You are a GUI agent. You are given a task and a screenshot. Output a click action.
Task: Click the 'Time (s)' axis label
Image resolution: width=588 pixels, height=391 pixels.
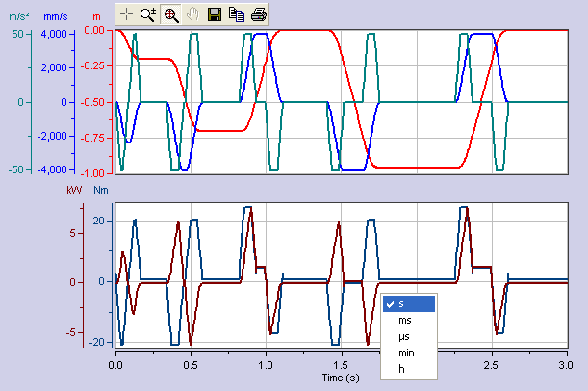click(342, 379)
